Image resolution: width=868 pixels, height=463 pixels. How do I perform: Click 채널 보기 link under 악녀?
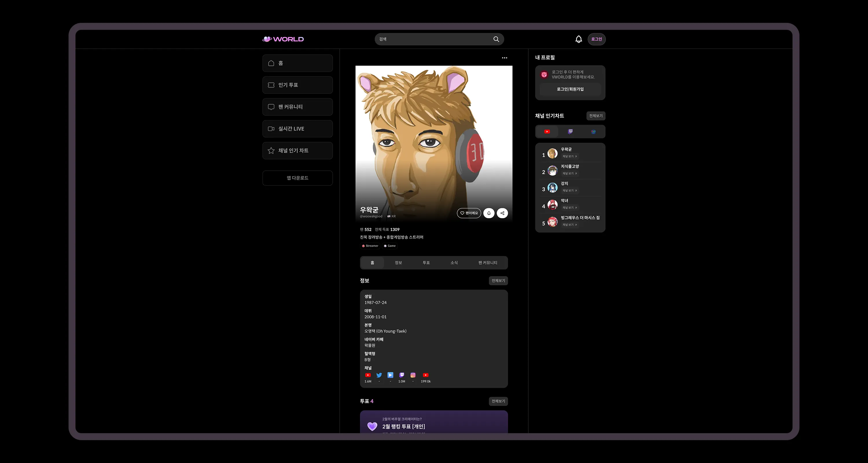[x=570, y=207]
